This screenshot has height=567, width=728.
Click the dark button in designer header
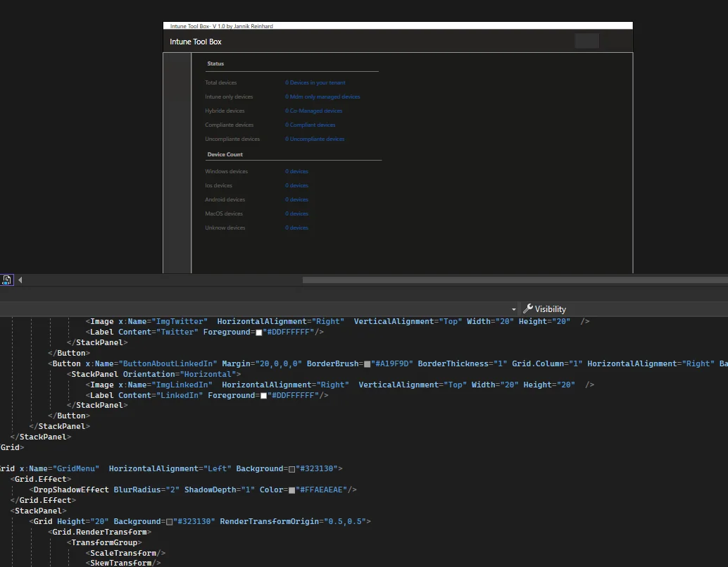587,42
